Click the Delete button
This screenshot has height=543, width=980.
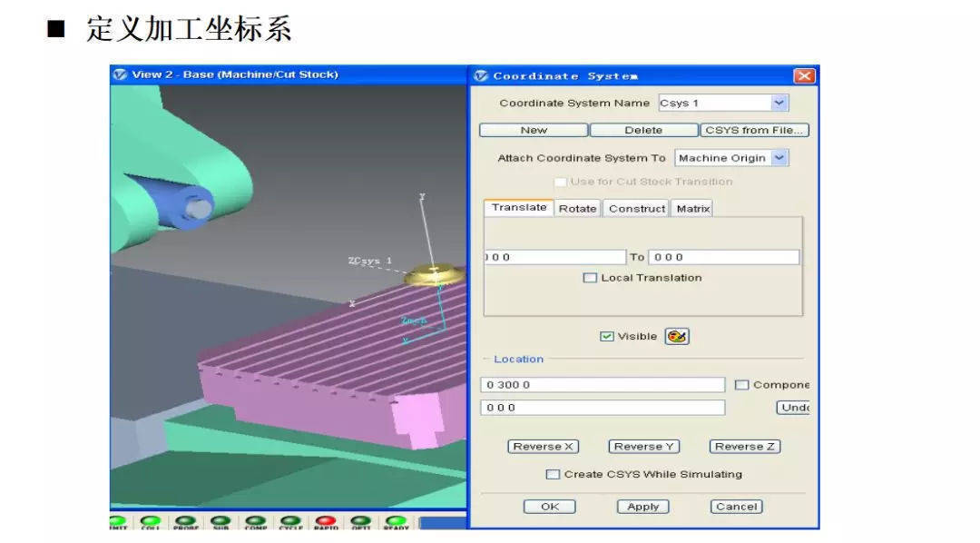[643, 130]
